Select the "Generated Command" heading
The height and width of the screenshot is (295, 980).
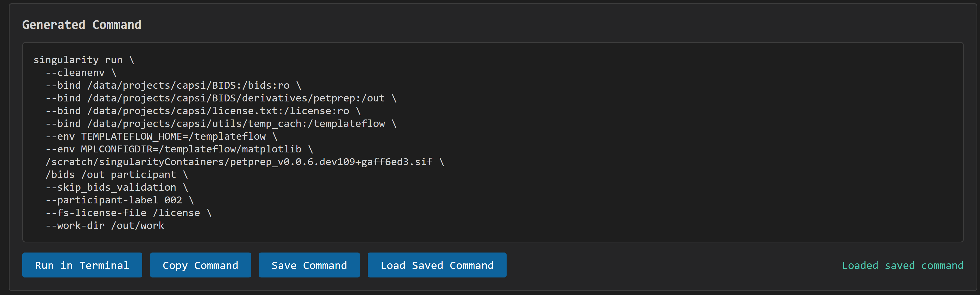[82, 25]
